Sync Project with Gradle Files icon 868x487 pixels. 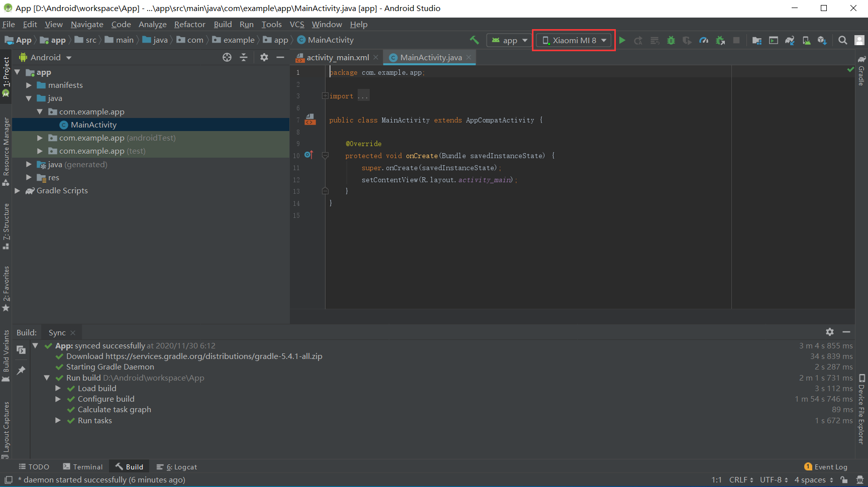pyautogui.click(x=790, y=40)
